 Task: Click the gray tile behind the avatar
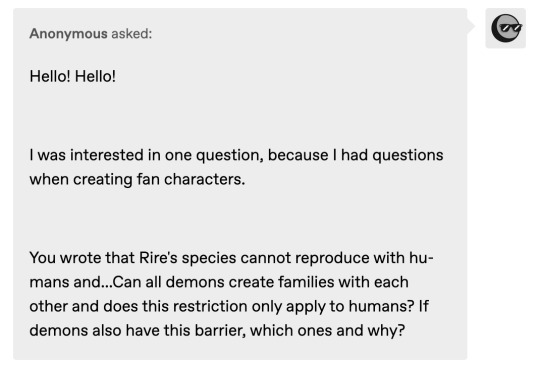tap(506, 28)
